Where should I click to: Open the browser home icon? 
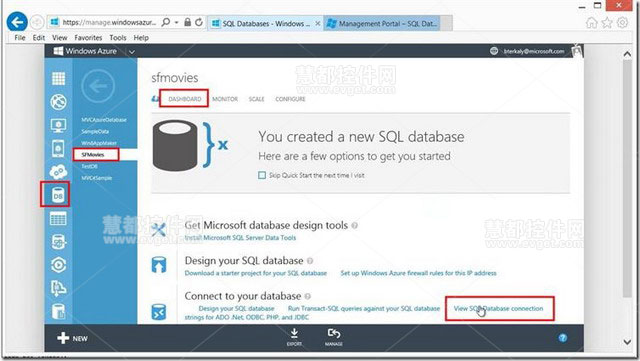click(x=591, y=23)
